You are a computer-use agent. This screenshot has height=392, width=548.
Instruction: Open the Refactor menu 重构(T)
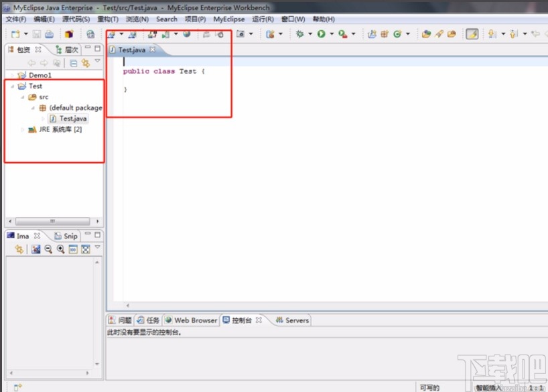point(108,19)
